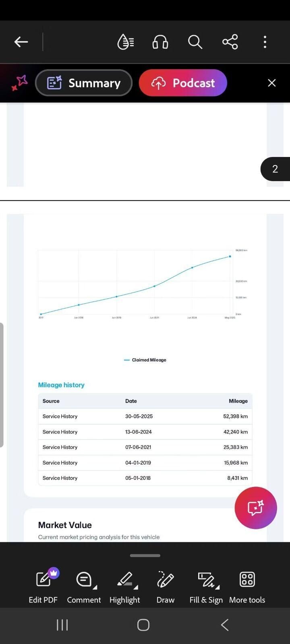
Task: Dismiss the Summary and Podcast bar
Action: click(x=272, y=83)
